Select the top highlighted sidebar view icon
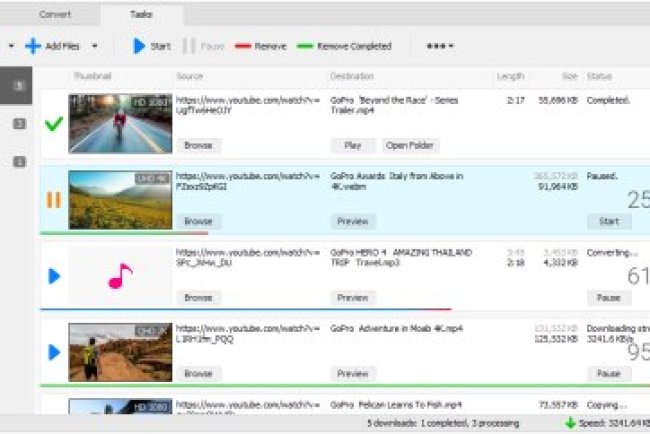Viewport: 650px width, 434px height. pos(17,85)
